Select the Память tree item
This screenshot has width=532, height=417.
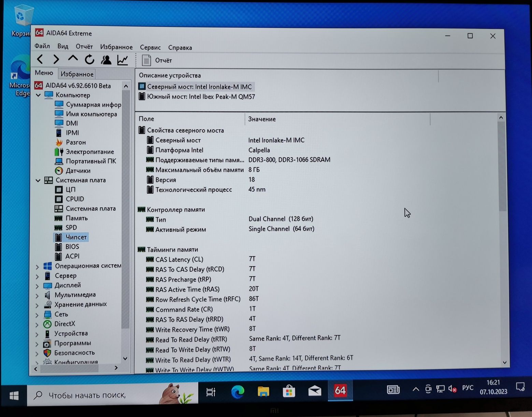click(71, 218)
